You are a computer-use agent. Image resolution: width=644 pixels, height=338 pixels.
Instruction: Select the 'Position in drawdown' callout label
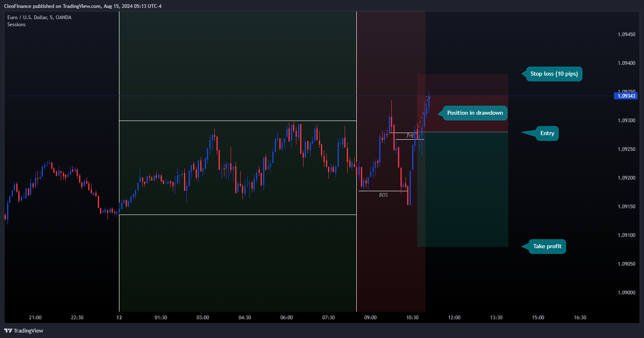click(475, 113)
